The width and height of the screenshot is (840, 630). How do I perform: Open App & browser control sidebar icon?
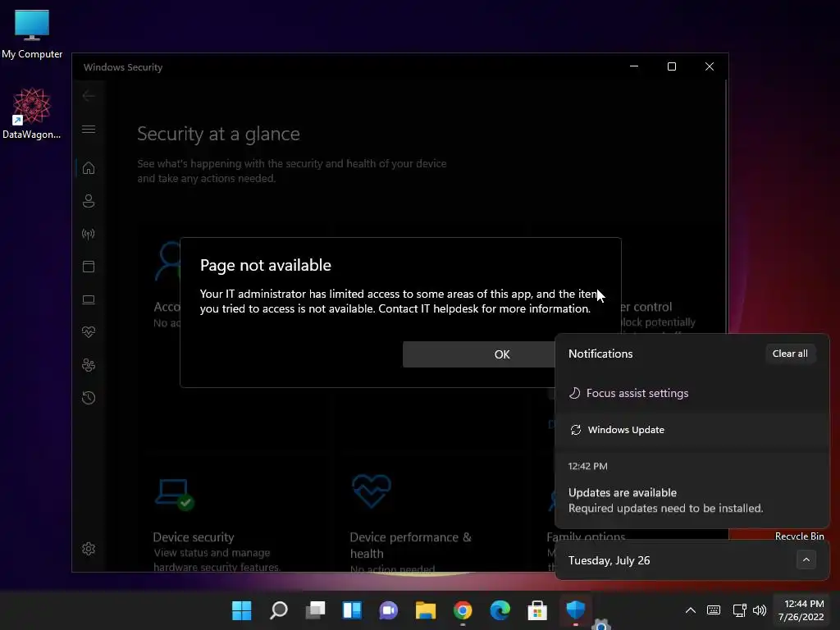pyautogui.click(x=89, y=267)
